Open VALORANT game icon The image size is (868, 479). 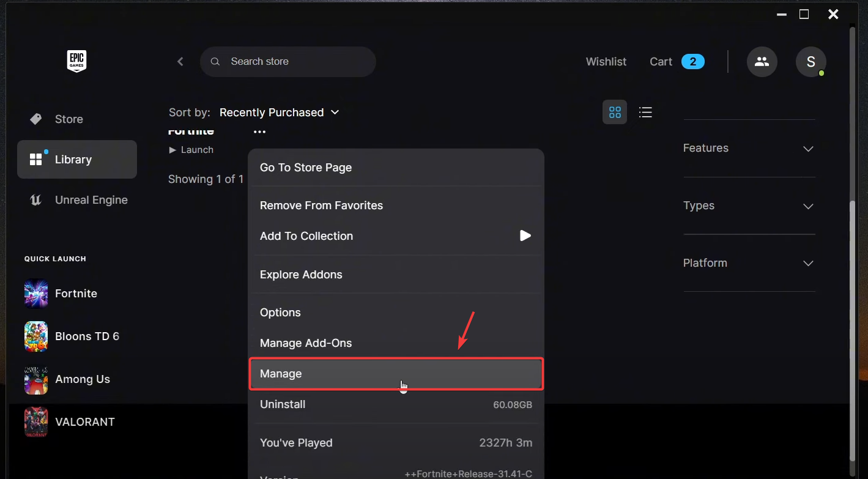(x=36, y=422)
